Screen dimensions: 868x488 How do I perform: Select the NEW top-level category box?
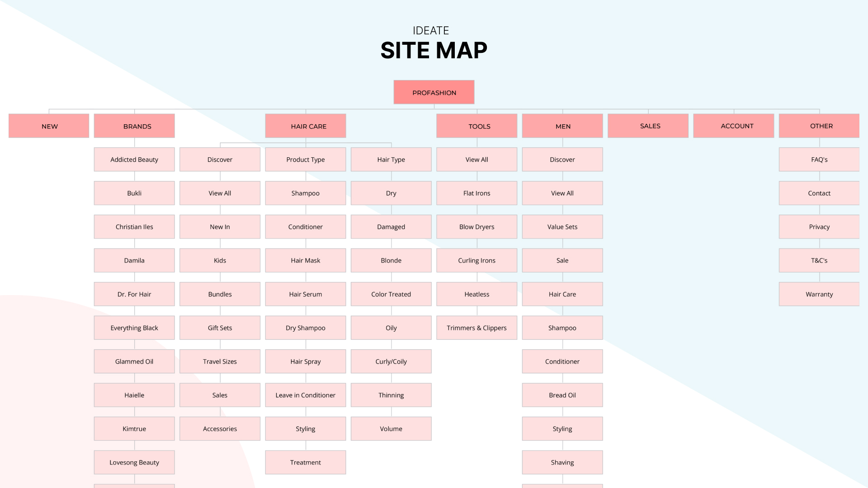(x=49, y=126)
